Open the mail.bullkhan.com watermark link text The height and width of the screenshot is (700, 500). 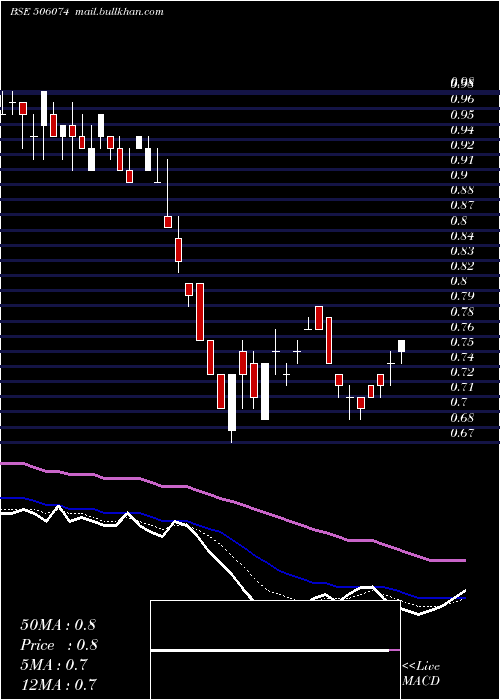point(118,12)
